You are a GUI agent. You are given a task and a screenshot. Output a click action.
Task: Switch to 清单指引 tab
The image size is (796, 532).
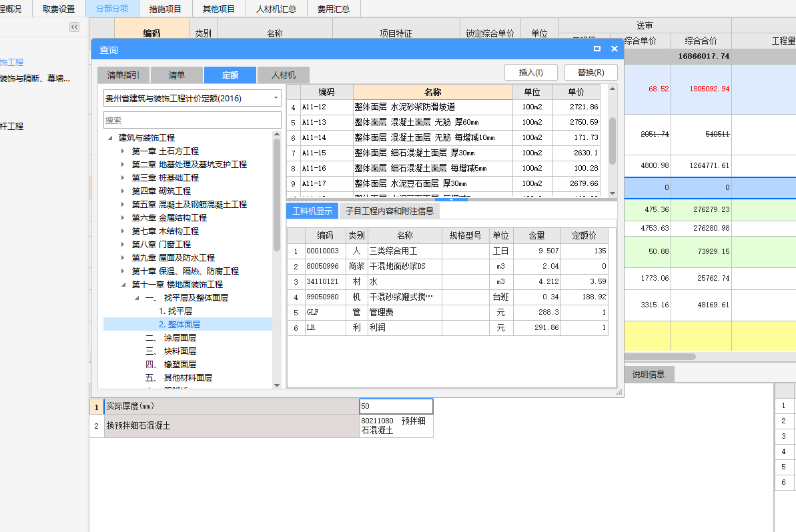click(123, 75)
